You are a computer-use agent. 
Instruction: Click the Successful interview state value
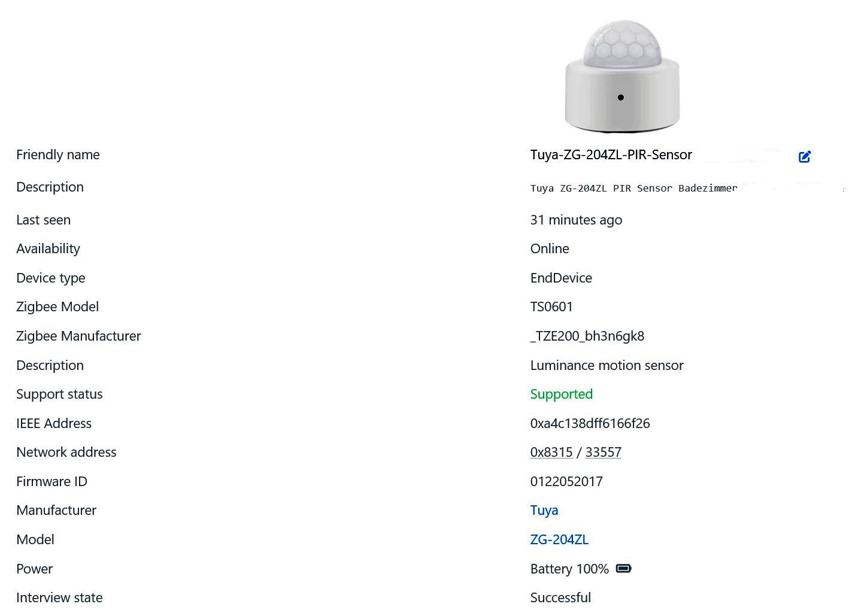tap(560, 598)
